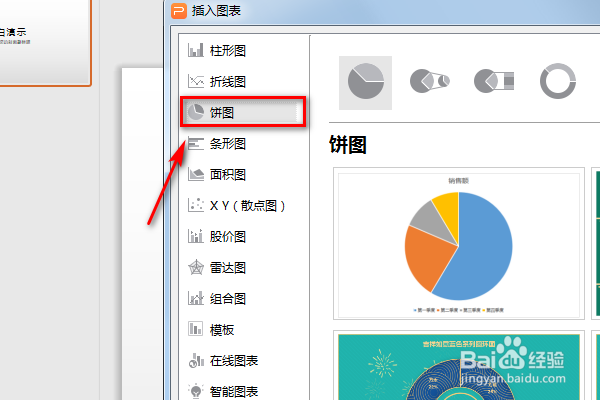Click the 饼图 heading in preview pane
Viewport: 600px width, 400px height.
tap(347, 145)
